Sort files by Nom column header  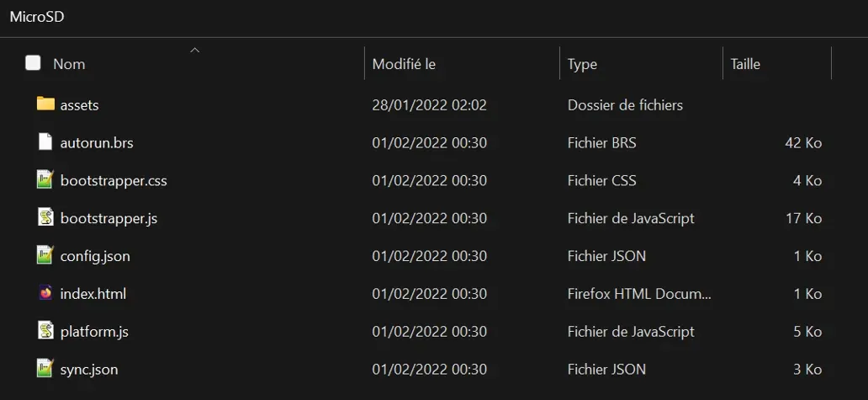click(x=69, y=64)
